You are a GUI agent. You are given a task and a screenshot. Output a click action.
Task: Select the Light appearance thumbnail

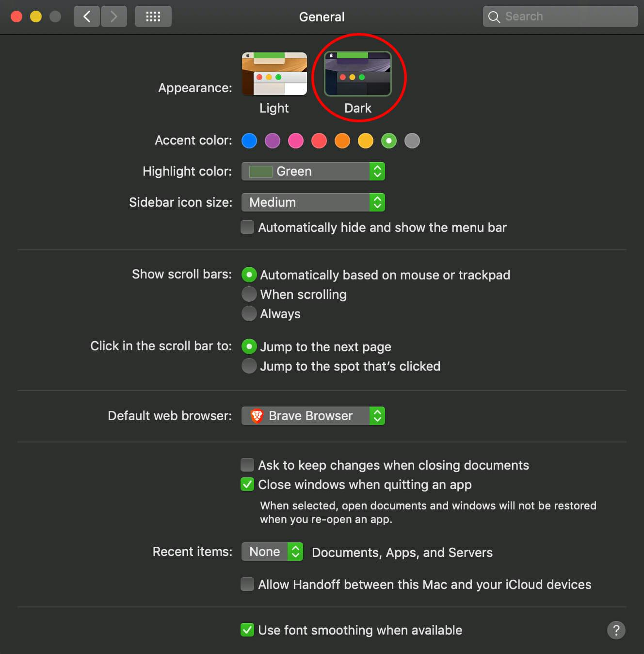[x=274, y=74]
